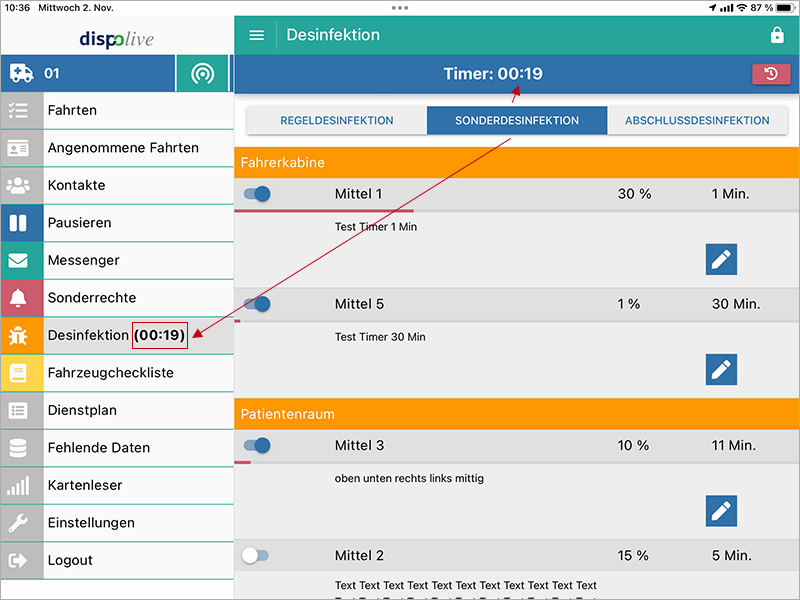Tap the padlock icon in header
Screen dimensions: 800x600
tap(777, 35)
